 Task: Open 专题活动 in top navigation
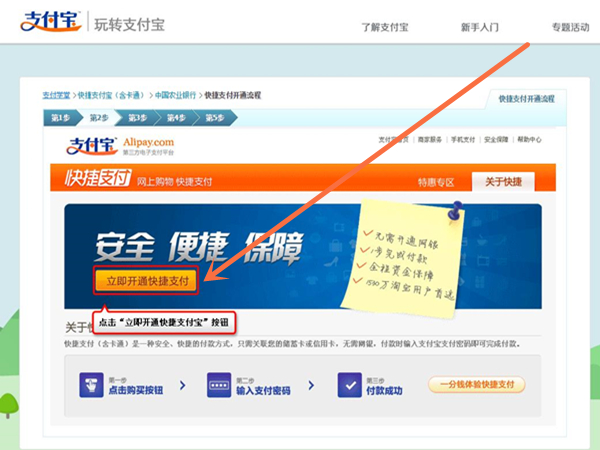pos(570,27)
